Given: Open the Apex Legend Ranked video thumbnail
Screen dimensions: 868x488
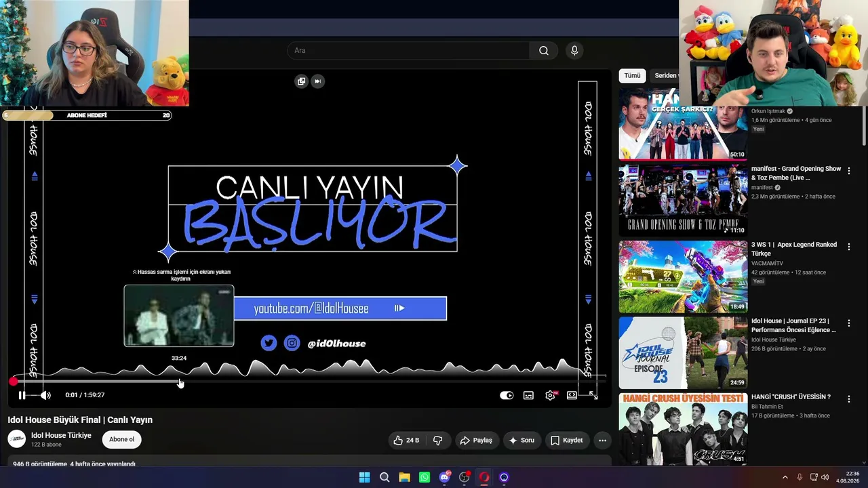Looking at the screenshot, I should pyautogui.click(x=683, y=276).
